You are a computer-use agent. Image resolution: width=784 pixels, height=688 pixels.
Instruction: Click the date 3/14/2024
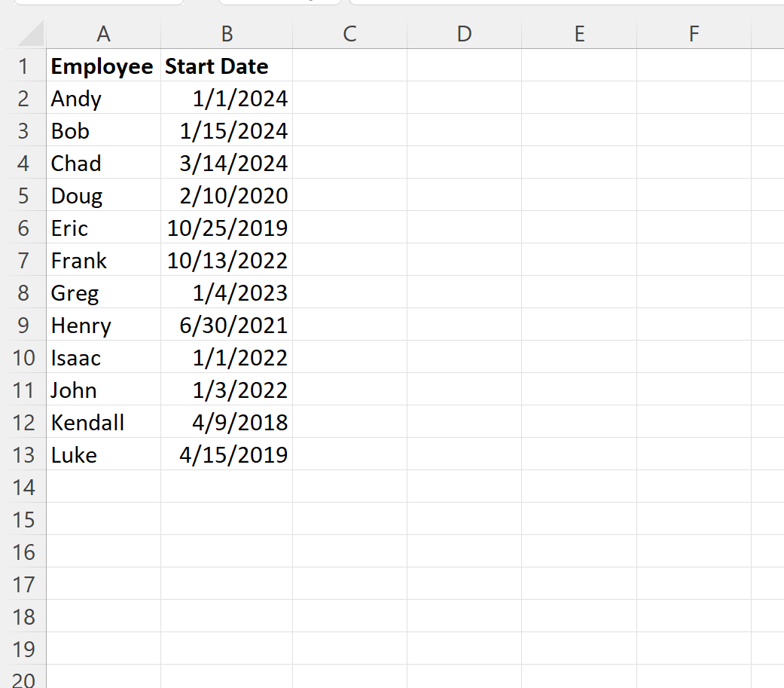[x=227, y=163]
